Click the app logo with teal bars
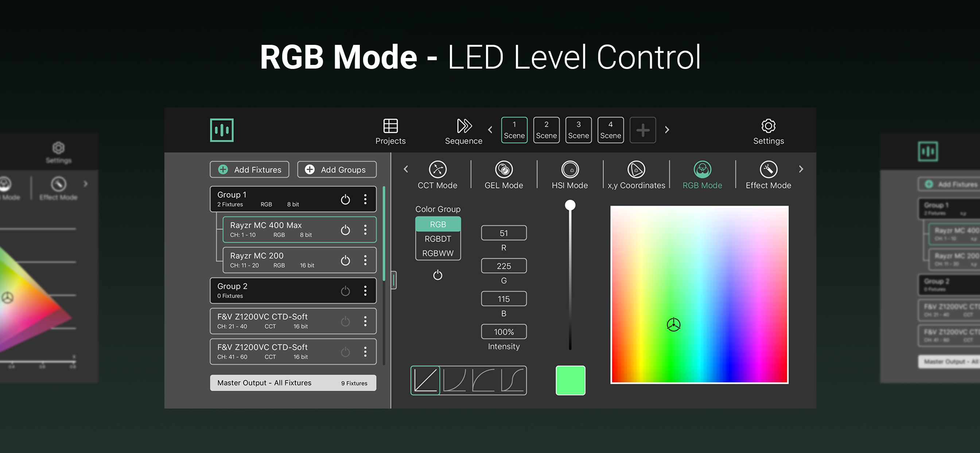 [222, 130]
